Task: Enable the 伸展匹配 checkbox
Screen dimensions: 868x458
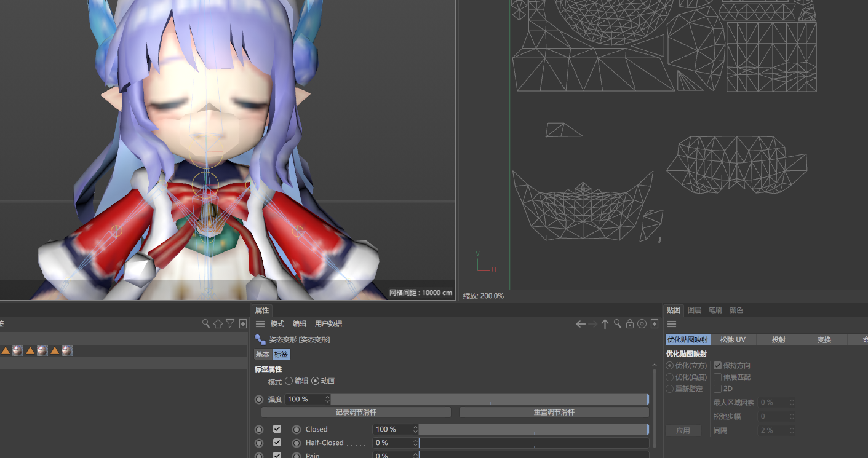Action: (717, 377)
